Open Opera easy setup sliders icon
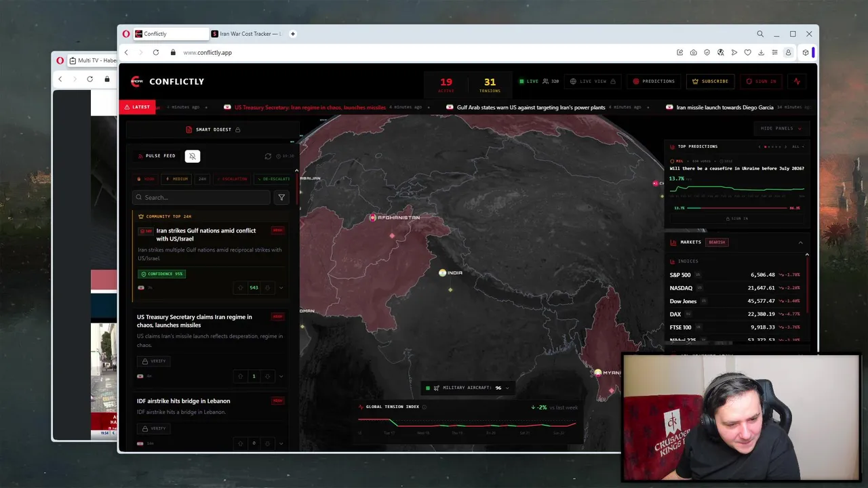The image size is (868, 488). (774, 52)
